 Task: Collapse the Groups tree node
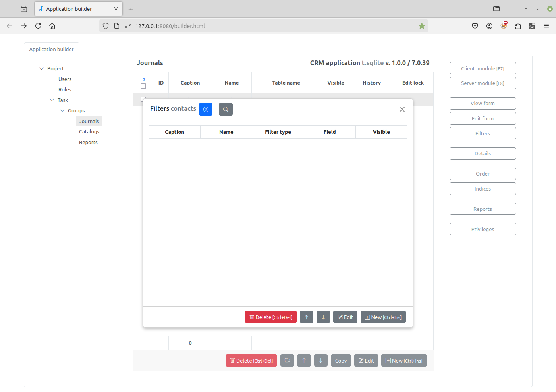62,110
